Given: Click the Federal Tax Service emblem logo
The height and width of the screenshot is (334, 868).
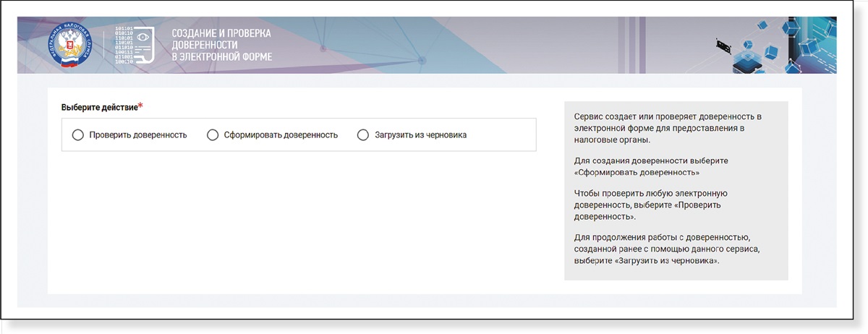Looking at the screenshot, I should 64,45.
